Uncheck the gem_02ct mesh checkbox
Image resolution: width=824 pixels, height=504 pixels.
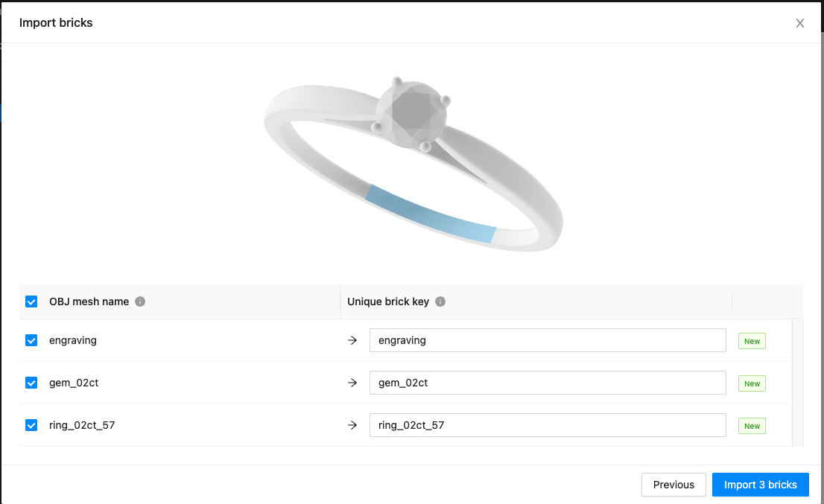tap(31, 383)
